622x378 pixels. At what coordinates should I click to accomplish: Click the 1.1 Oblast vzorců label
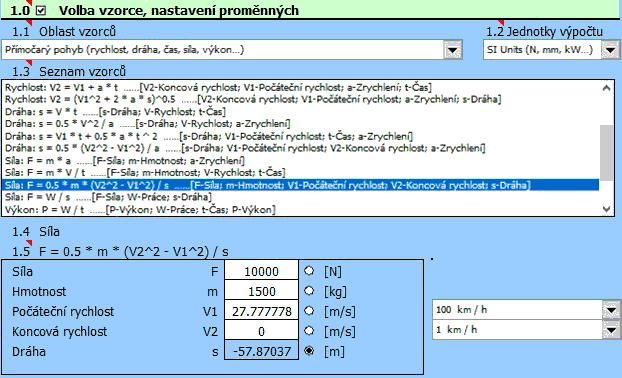point(64,31)
